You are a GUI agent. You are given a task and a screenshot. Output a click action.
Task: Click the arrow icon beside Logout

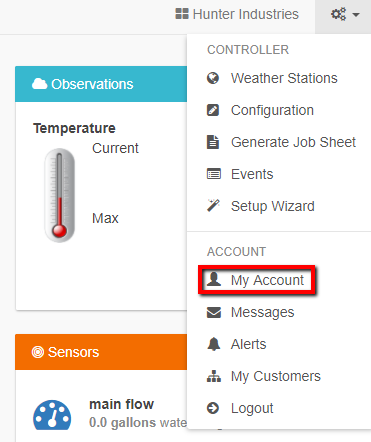tap(213, 408)
